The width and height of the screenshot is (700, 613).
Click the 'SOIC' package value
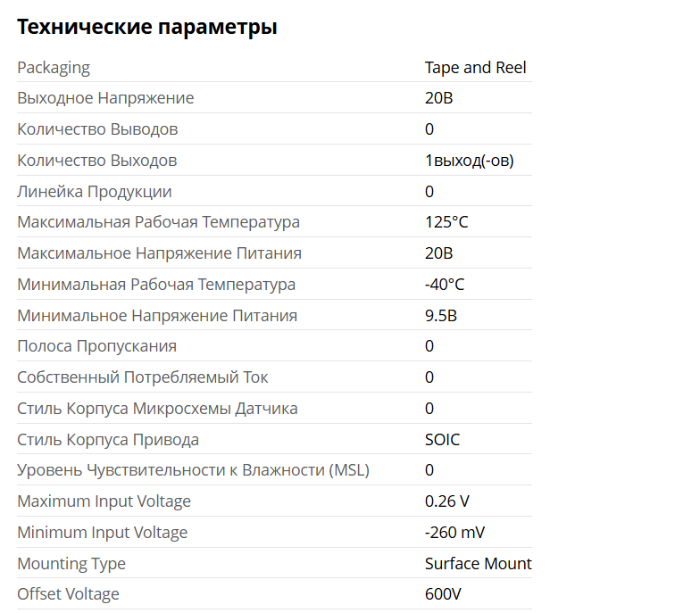click(443, 440)
